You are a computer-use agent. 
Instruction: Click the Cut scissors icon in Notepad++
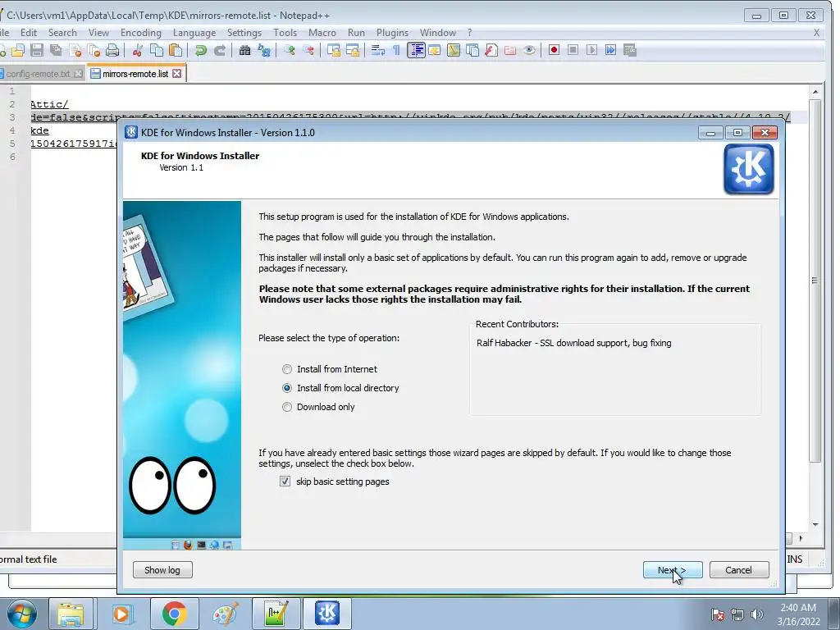137,50
